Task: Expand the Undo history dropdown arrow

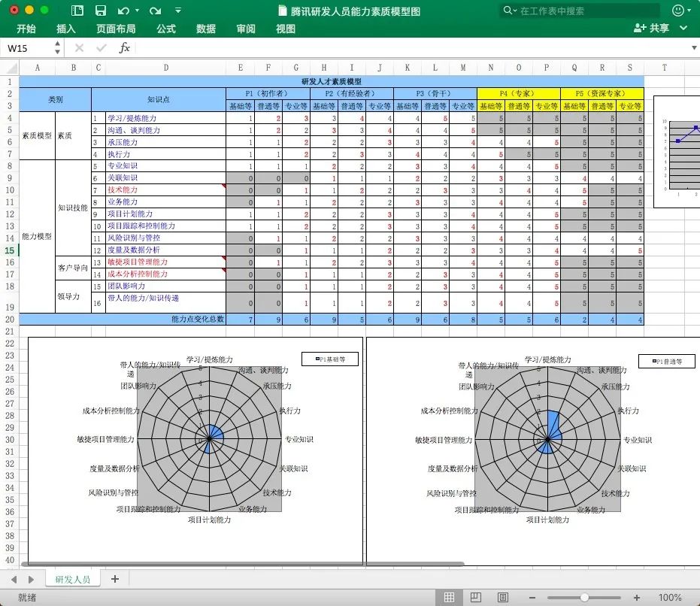Action: 136,11
